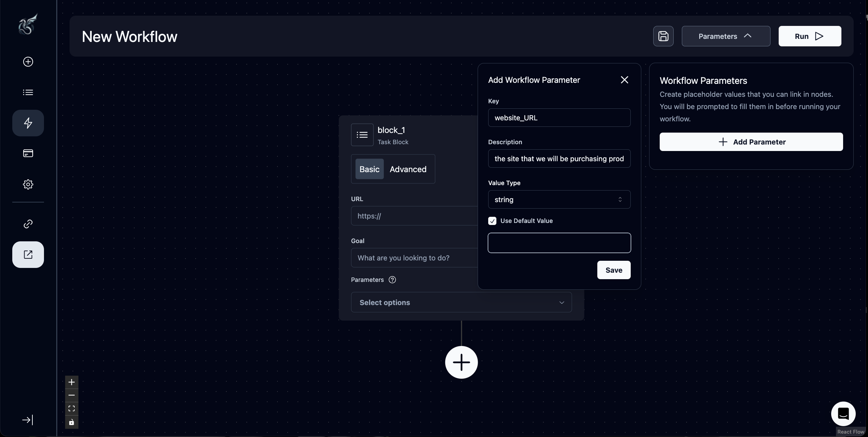Open the Value Type string dropdown
Image resolution: width=868 pixels, height=437 pixels.
559,199
